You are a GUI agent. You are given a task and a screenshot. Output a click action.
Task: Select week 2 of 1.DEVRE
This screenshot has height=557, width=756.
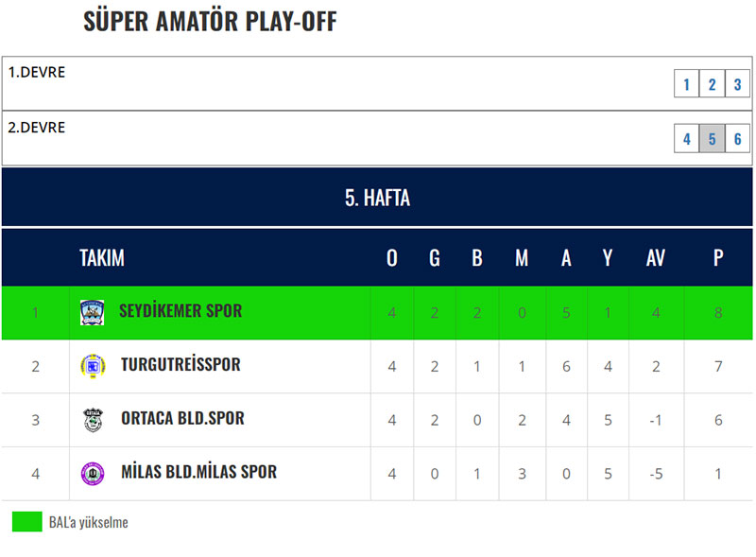[712, 83]
